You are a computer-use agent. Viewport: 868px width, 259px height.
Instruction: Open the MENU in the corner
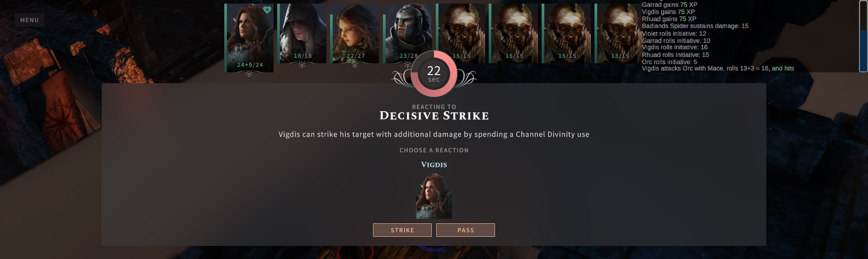click(29, 20)
